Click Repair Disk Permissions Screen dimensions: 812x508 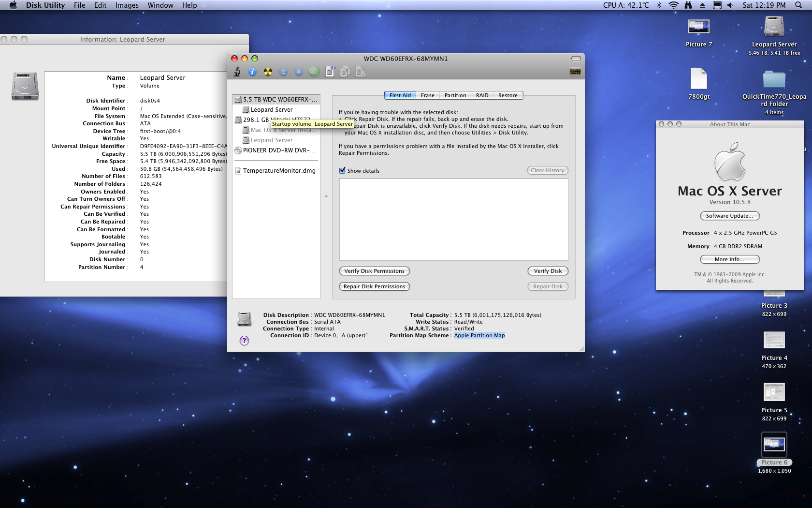[x=375, y=286]
